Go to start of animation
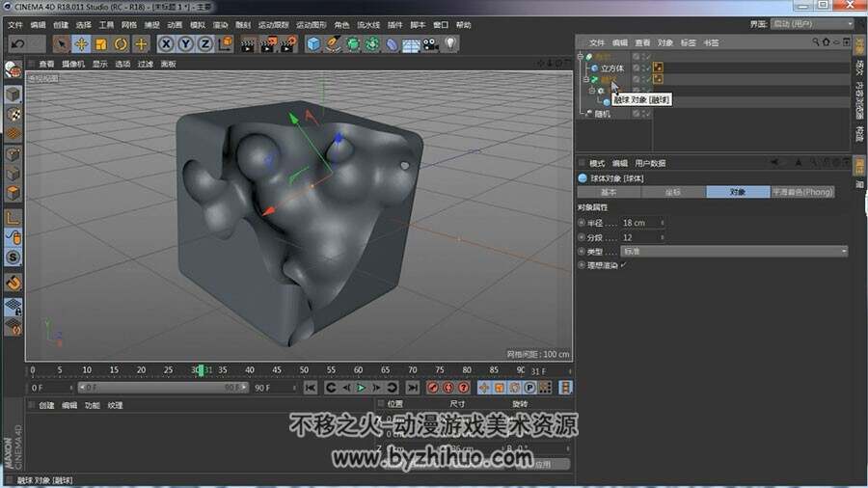Image resolution: width=868 pixels, height=488 pixels. point(310,388)
